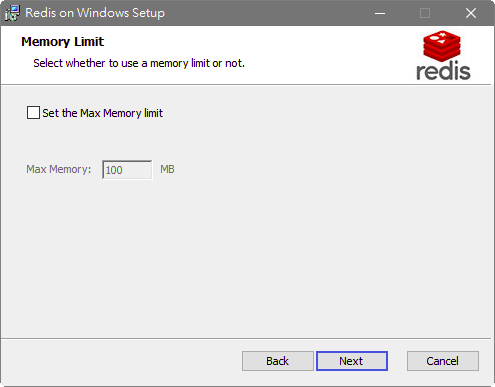Proceed with the Next button
Image resolution: width=495 pixels, height=387 pixels.
pyautogui.click(x=352, y=361)
